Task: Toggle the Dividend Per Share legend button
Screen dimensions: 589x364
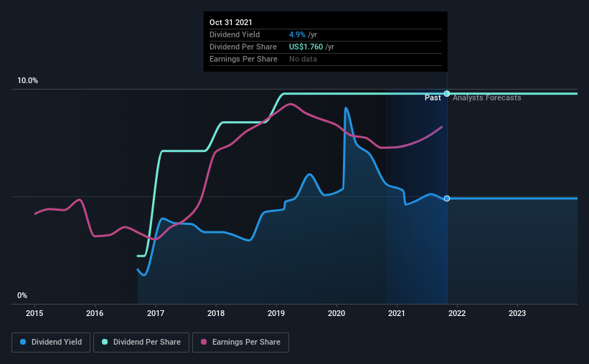Action: tap(141, 343)
